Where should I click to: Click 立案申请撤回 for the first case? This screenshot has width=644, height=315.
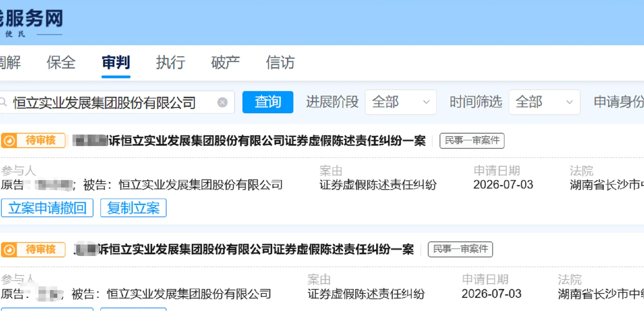[47, 208]
